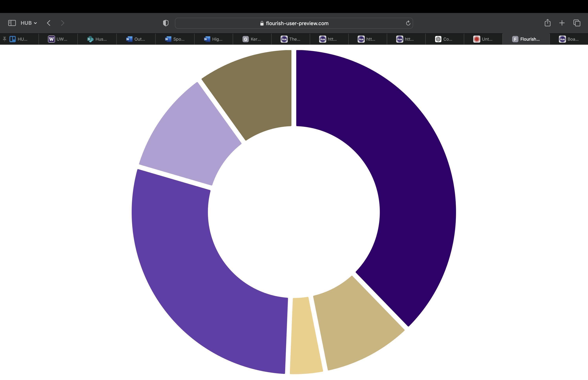Open the Co ChatGPT tab
This screenshot has width=588, height=380.
coord(444,39)
